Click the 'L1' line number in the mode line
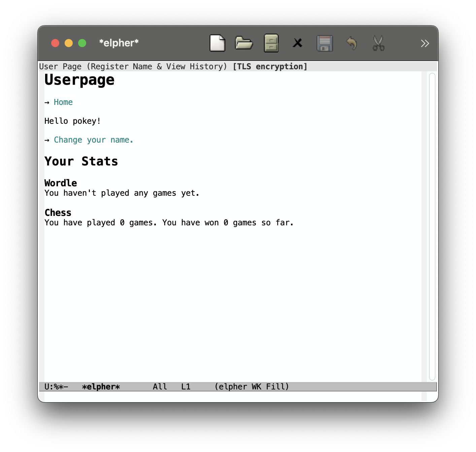Screen dimensions: 476x452 [186, 387]
